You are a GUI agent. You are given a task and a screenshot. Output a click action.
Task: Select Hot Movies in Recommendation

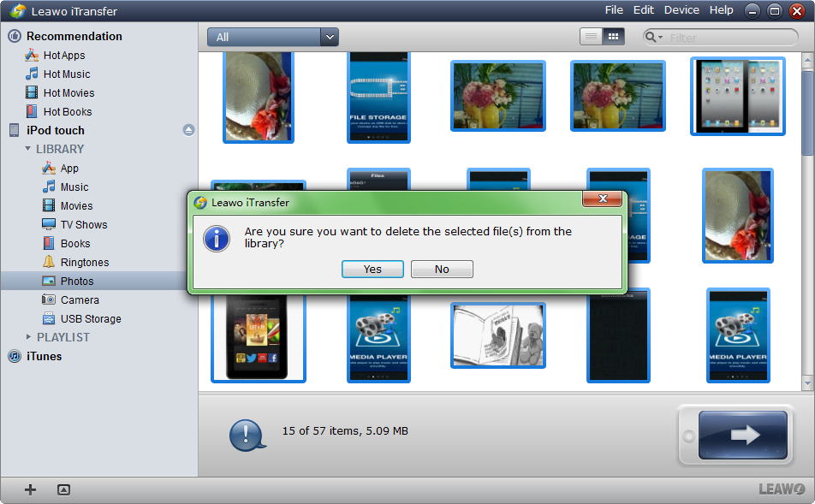pos(69,92)
